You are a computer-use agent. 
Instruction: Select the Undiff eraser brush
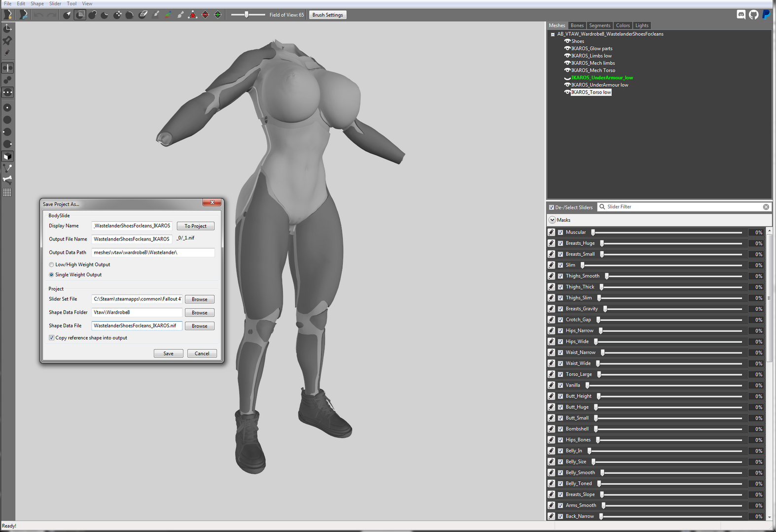coord(143,15)
